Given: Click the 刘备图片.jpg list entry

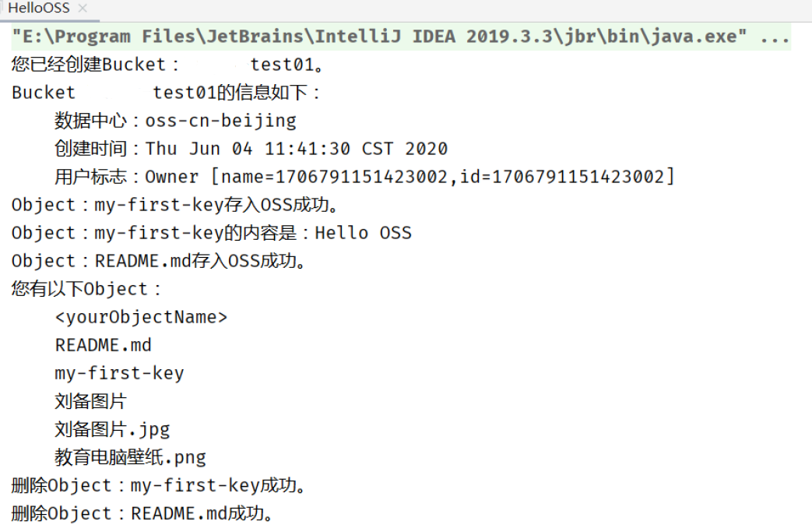Looking at the screenshot, I should [112, 429].
